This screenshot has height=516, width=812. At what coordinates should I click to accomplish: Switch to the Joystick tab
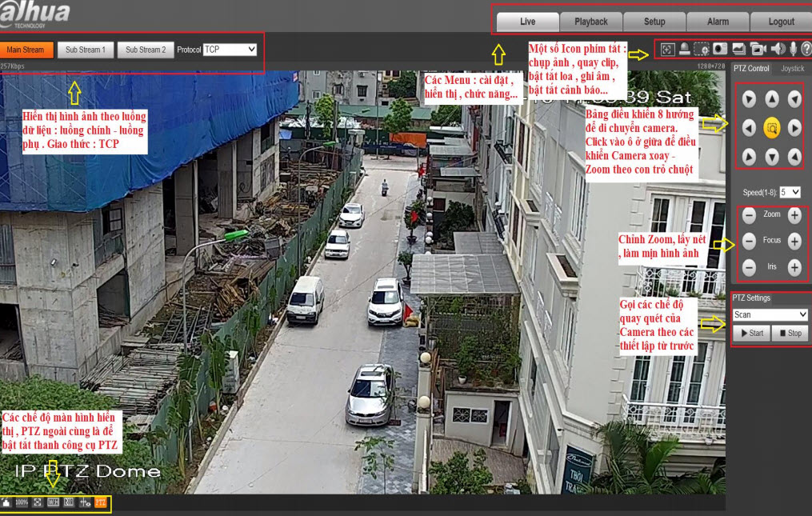(791, 68)
